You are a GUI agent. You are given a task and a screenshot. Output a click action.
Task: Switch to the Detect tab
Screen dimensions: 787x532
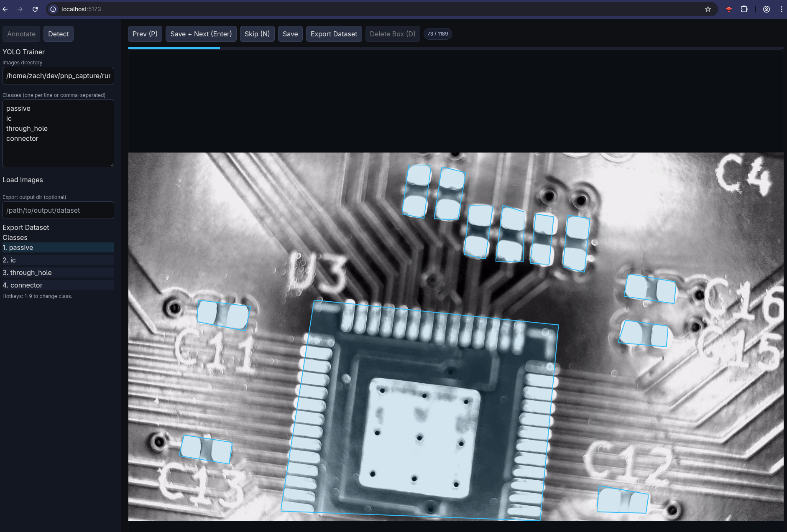pyautogui.click(x=58, y=34)
